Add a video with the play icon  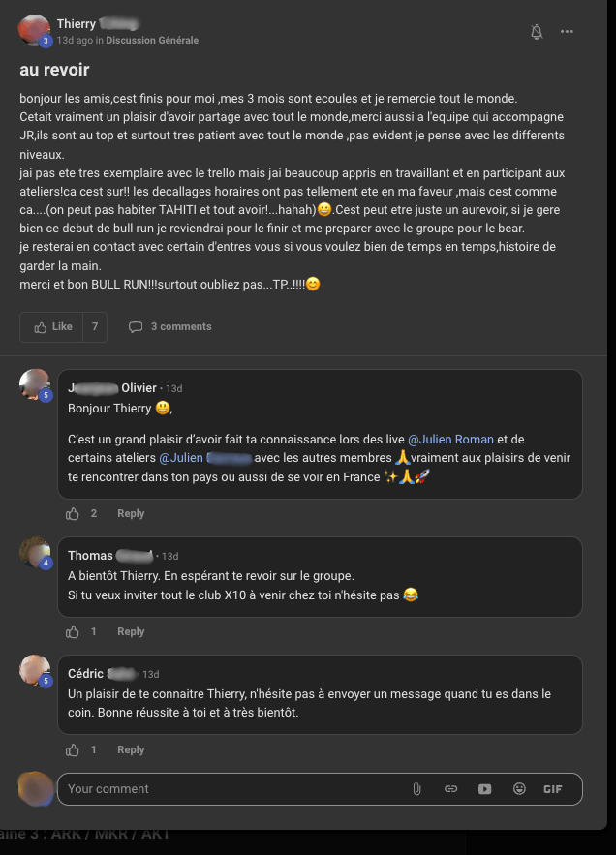coord(484,789)
